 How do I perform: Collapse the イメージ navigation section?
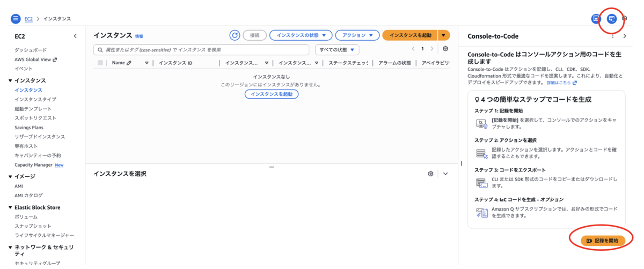coord(10,176)
